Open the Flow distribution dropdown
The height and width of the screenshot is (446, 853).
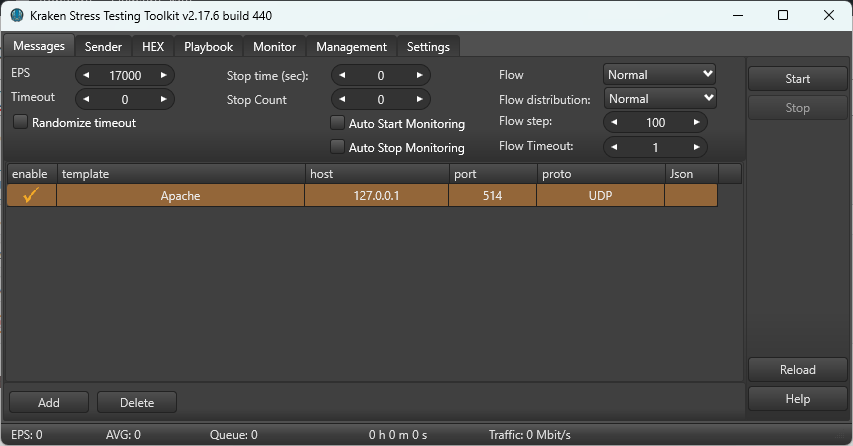pyautogui.click(x=660, y=98)
